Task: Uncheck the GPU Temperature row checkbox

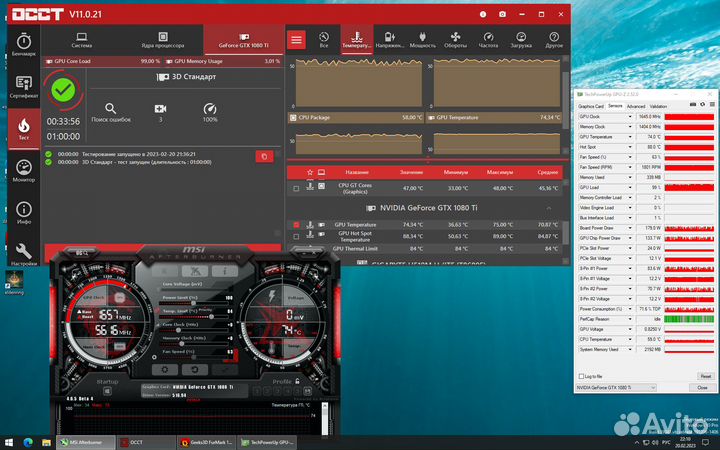Action: pyautogui.click(x=296, y=225)
